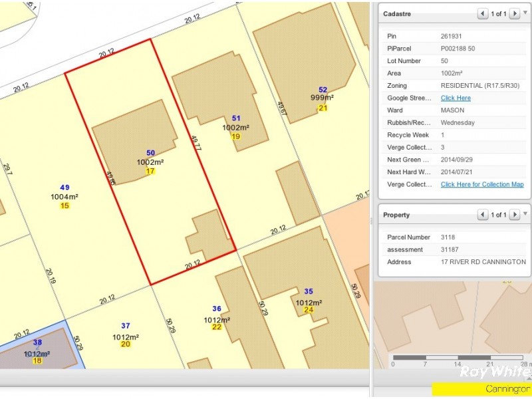
Task: Go to previous Cadastre record
Action: pyautogui.click(x=482, y=13)
